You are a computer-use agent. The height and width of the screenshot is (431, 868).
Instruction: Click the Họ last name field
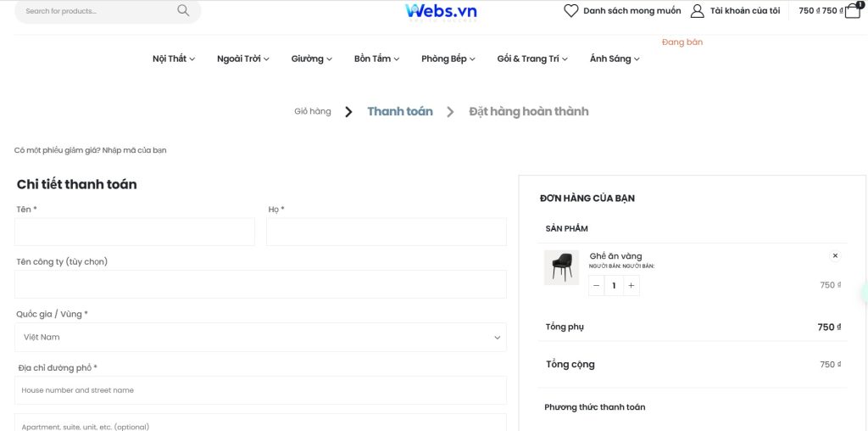point(387,232)
